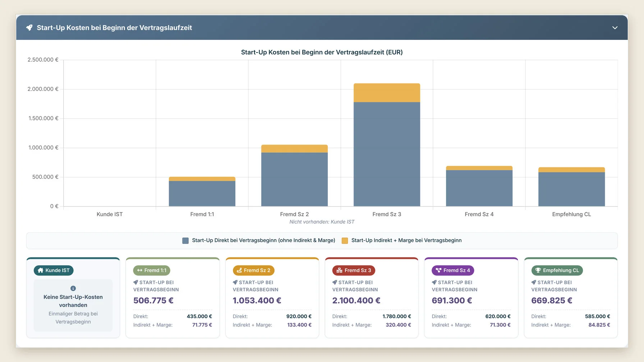Screen dimensions: 644x362
Task: Click the rocket icon in panel header
Action: pyautogui.click(x=29, y=28)
